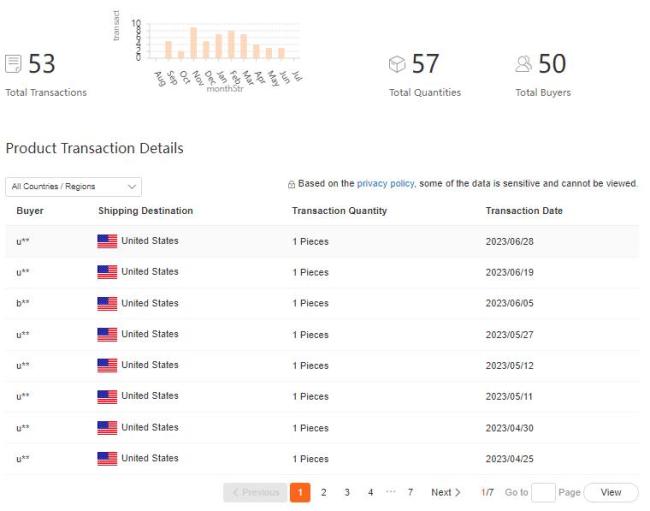This screenshot has height=511, width=650.
Task: Click the Total Quantities box icon
Action: point(397,64)
